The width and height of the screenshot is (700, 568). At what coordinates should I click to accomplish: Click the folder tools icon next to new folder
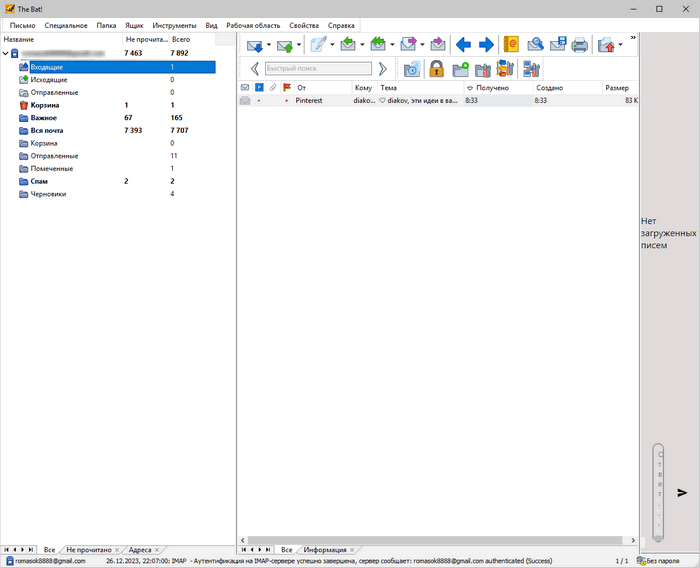click(483, 70)
